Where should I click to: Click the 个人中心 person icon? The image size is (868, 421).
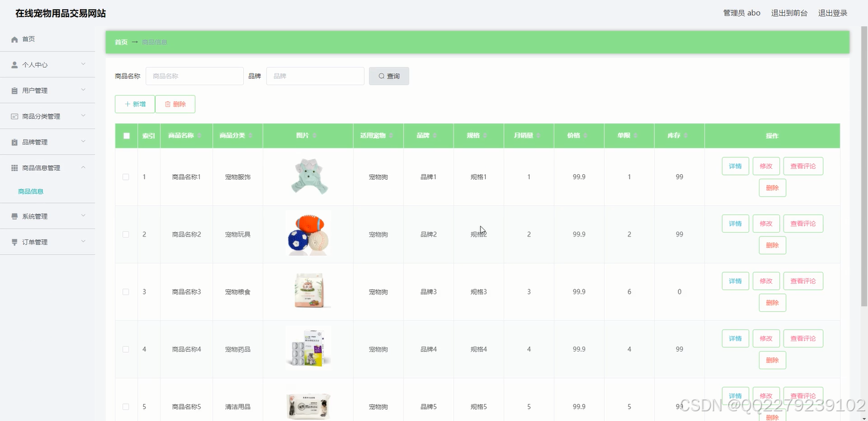pos(13,64)
